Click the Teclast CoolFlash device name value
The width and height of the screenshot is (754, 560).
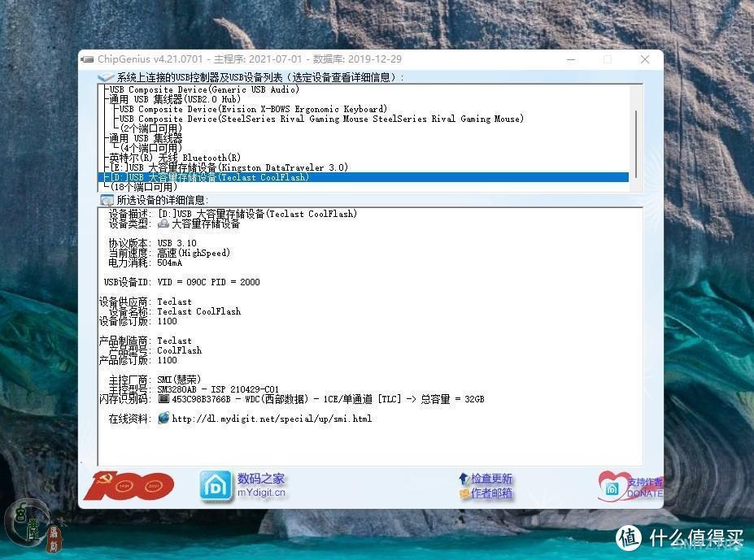click(x=198, y=311)
